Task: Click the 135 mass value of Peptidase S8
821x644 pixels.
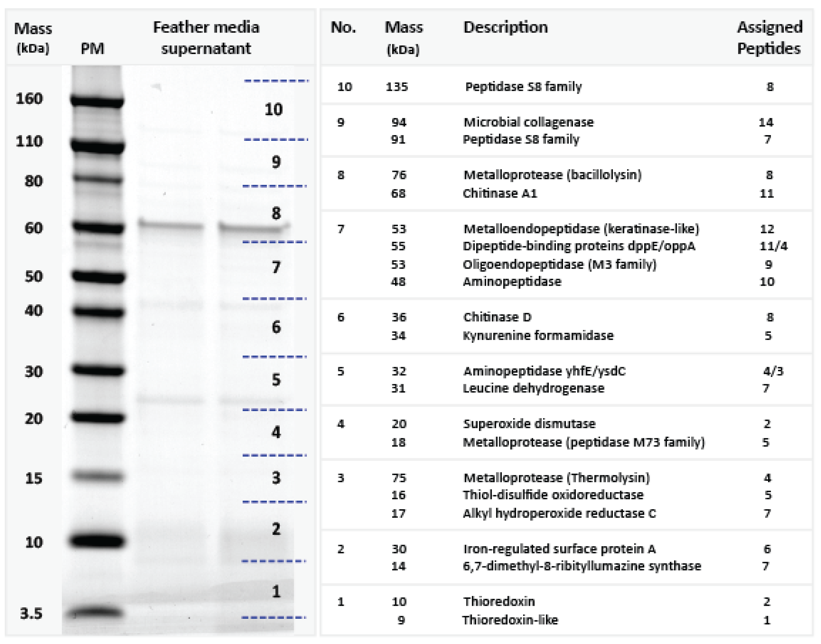Action: coord(397,87)
